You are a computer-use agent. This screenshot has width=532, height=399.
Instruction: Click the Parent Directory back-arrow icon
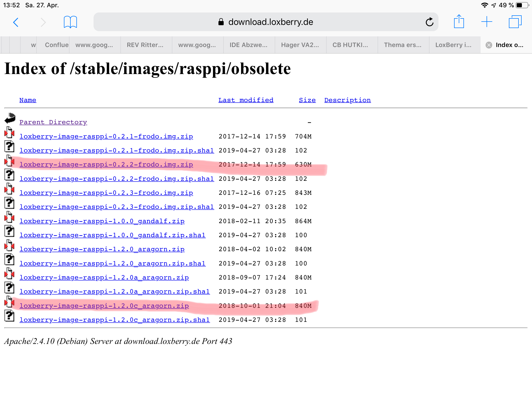click(x=10, y=118)
